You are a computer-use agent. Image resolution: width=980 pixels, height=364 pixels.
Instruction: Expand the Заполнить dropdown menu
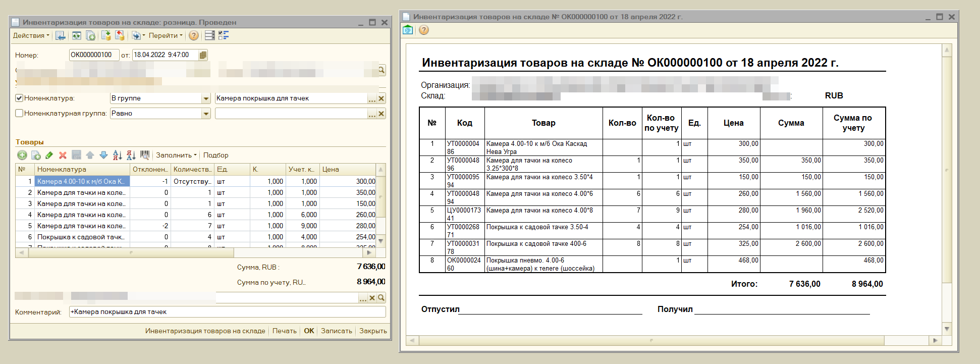[x=176, y=155]
